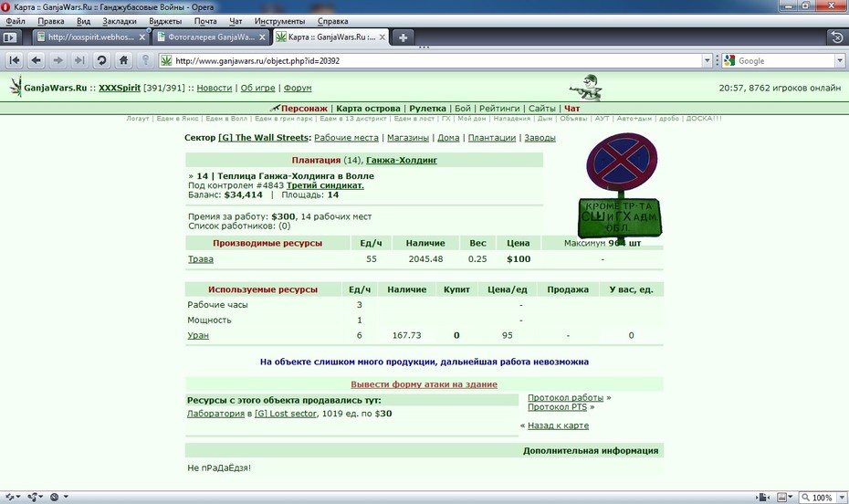Open Карта острова link
Screen dimensions: 849x504
[x=368, y=109]
